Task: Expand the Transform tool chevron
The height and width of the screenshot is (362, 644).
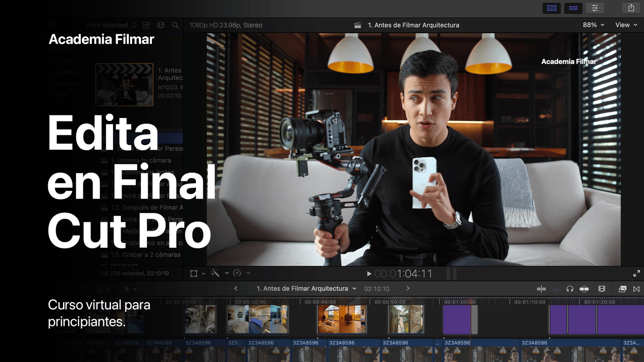Action: click(x=204, y=274)
